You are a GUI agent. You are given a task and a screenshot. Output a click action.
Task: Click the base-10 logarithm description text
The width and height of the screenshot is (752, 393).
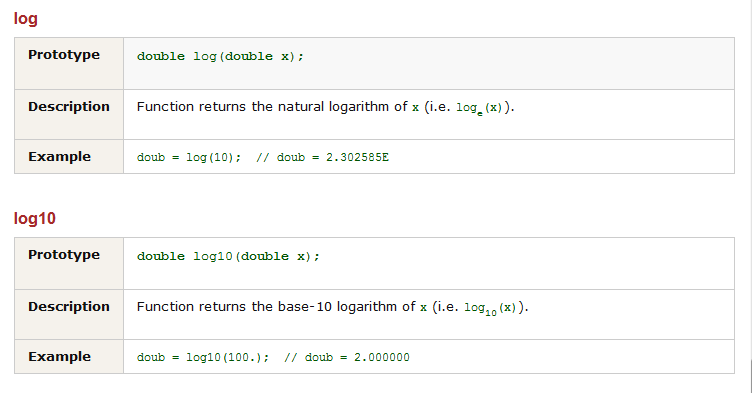pos(332,307)
